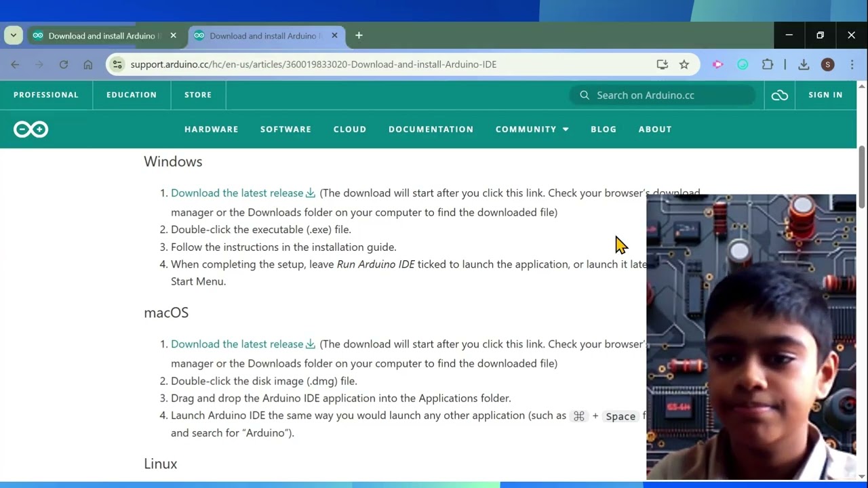This screenshot has height=488, width=868.
Task: Open the Blog page
Action: tap(604, 129)
